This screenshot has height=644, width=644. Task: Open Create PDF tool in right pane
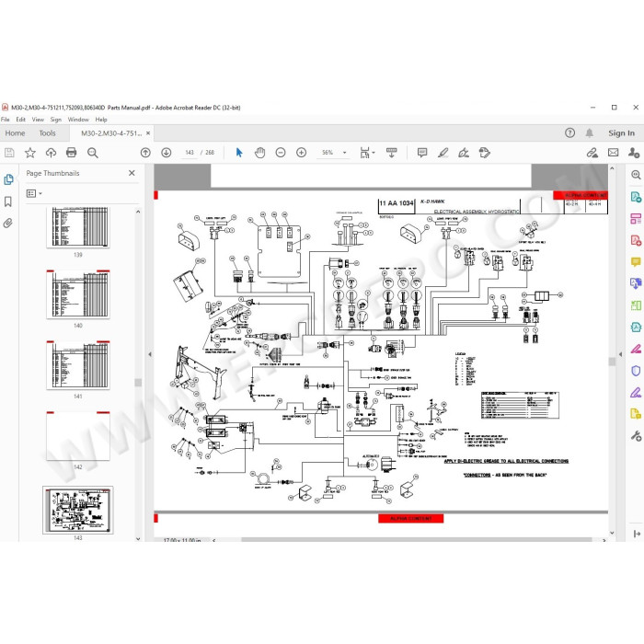636,240
